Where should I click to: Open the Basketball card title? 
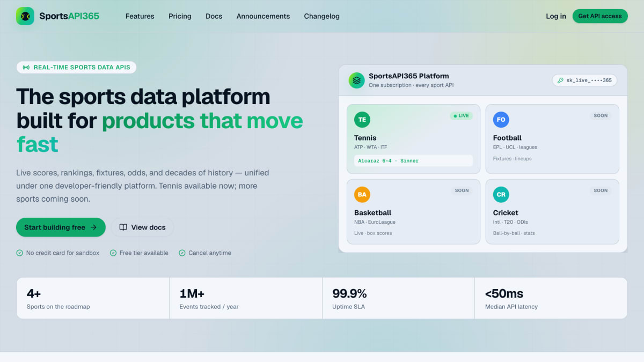point(373,213)
